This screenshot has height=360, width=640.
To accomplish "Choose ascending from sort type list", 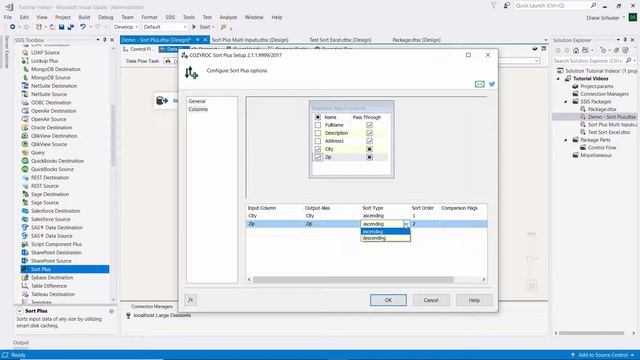I will click(x=385, y=231).
